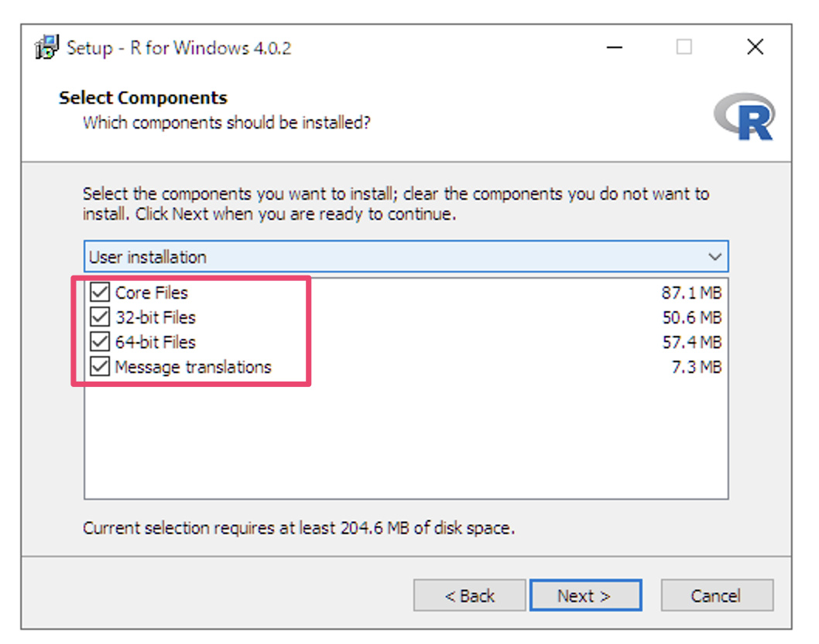Close the R Setup window
Viewport: 819px width, 644px height.
click(756, 47)
